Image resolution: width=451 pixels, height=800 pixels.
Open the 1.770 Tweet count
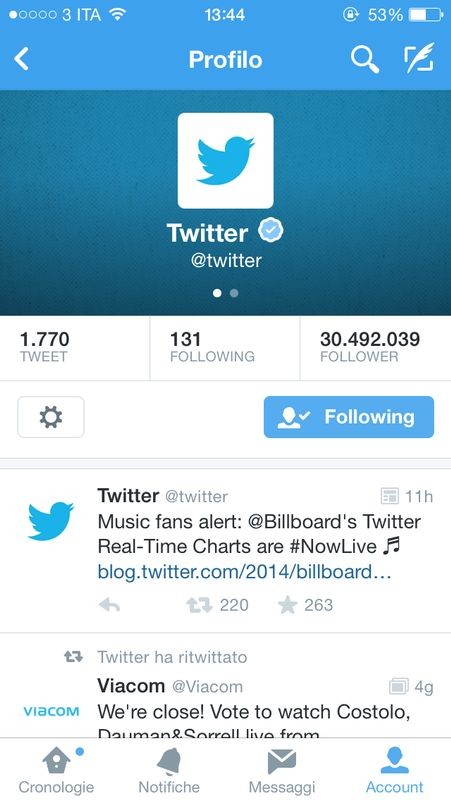click(x=75, y=348)
